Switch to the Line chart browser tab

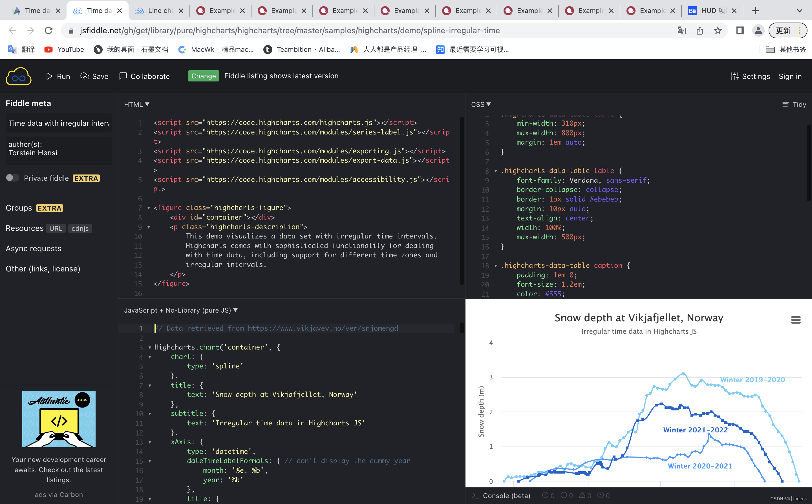(159, 11)
